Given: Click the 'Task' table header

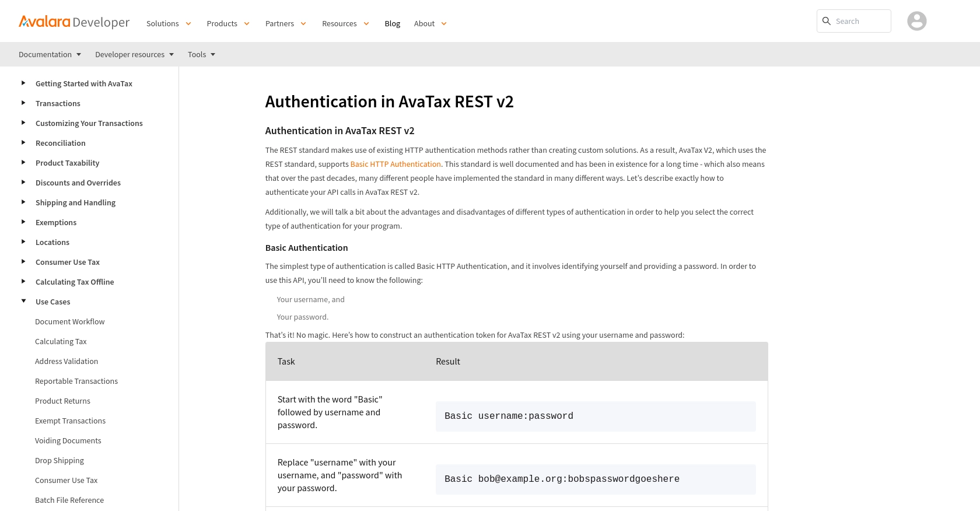Looking at the screenshot, I should 286,362.
